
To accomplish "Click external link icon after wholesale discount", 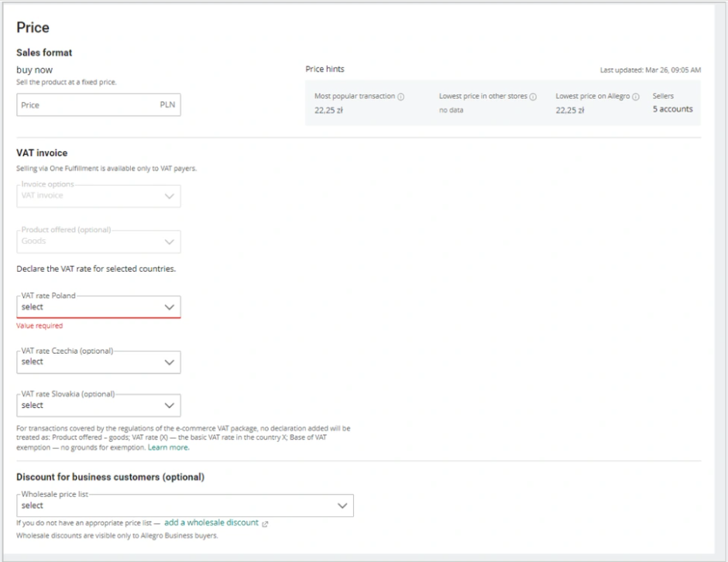I will coord(265,524).
